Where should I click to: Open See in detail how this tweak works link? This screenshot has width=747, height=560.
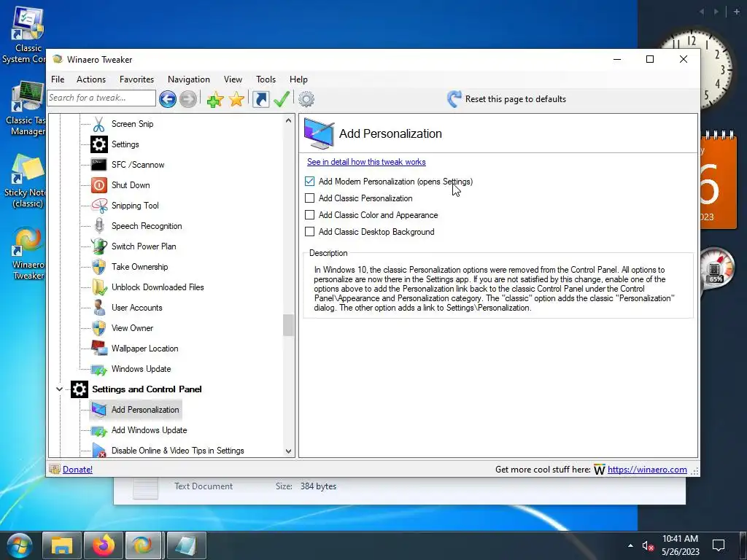[x=366, y=162]
